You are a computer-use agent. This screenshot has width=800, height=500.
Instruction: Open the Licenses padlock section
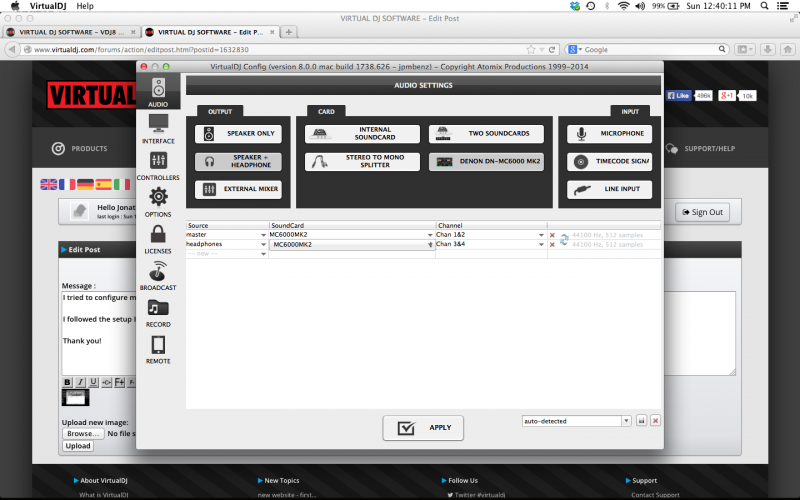[x=158, y=238]
